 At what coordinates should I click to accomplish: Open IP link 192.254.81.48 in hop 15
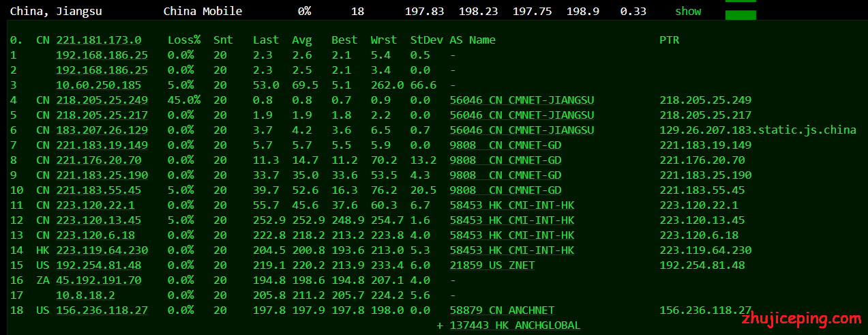point(99,265)
